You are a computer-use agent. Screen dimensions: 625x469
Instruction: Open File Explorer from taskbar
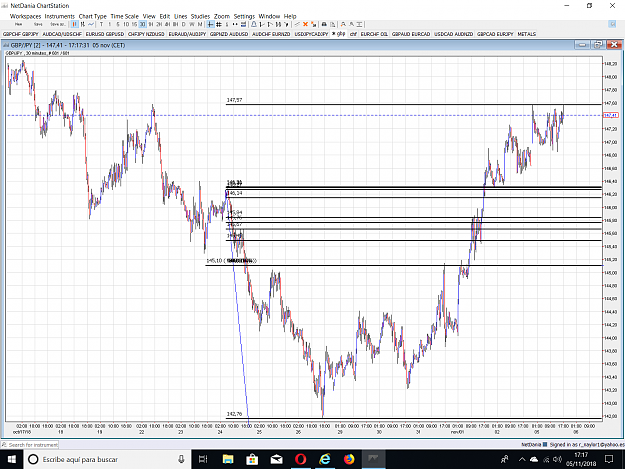[228, 459]
